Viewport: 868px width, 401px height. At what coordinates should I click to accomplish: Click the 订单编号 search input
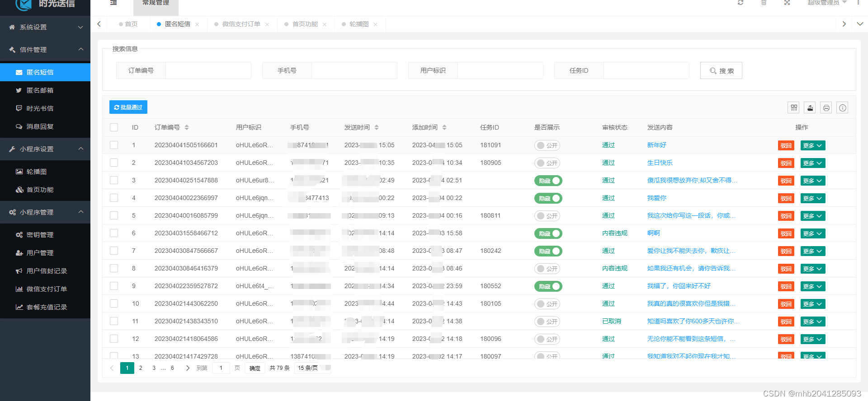click(x=208, y=70)
